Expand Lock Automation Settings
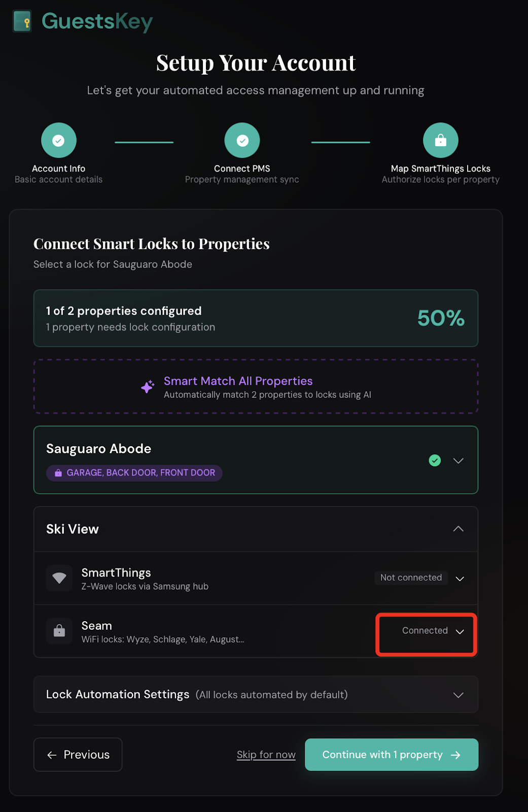The image size is (528, 812). (x=458, y=694)
